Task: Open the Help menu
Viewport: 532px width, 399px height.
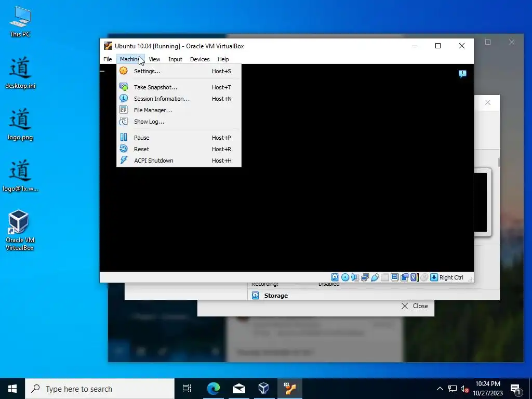Action: [223, 59]
